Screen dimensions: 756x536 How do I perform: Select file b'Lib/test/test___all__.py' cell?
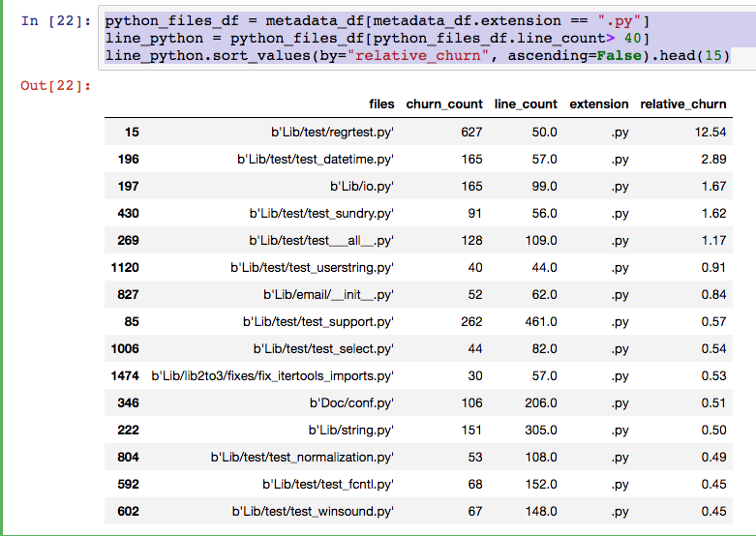(321, 240)
